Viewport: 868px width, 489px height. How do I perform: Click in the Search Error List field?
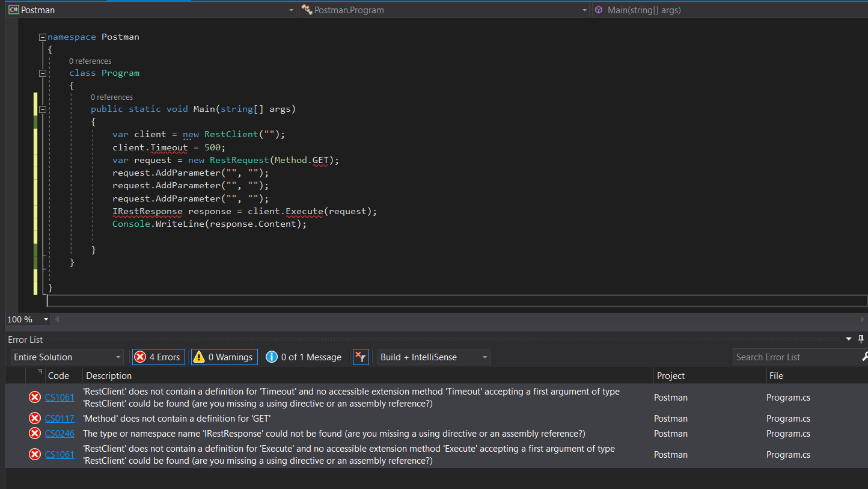pos(796,357)
